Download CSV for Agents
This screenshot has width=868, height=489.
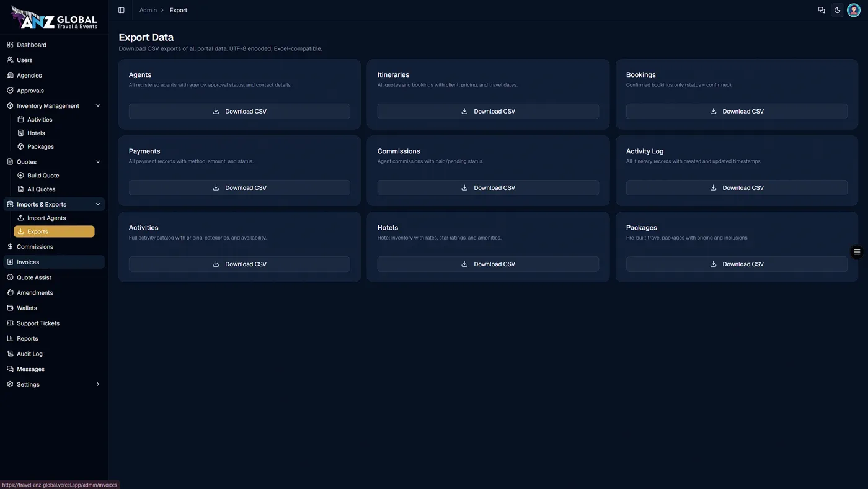239,111
